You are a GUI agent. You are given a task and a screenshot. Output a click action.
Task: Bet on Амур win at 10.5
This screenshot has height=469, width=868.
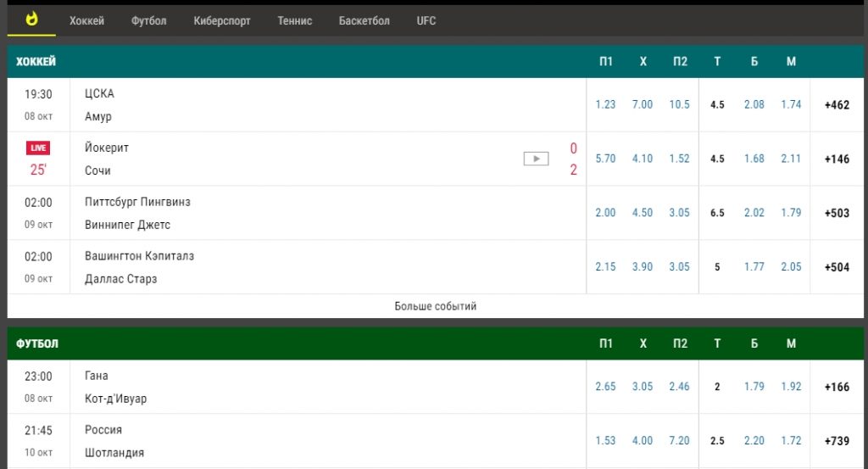(679, 104)
